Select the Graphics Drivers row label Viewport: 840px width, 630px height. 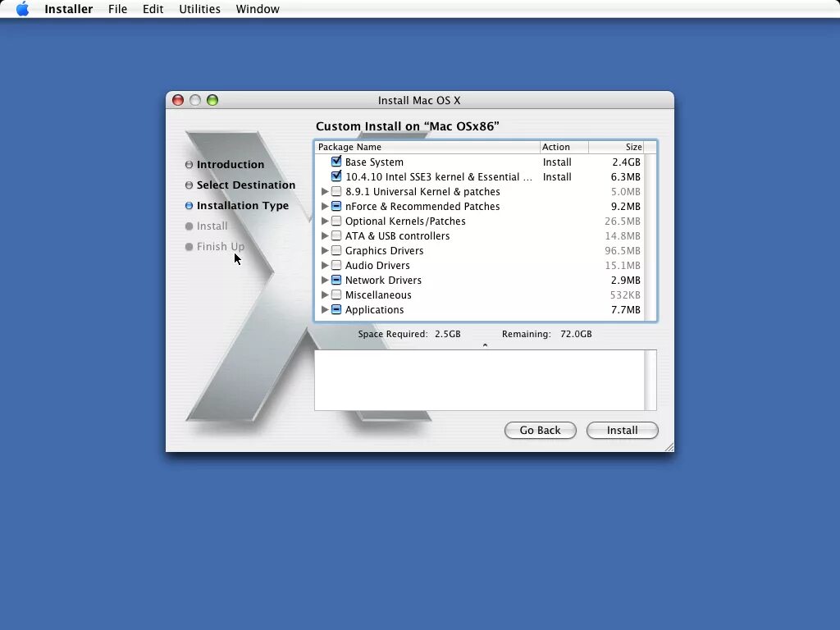384,250
